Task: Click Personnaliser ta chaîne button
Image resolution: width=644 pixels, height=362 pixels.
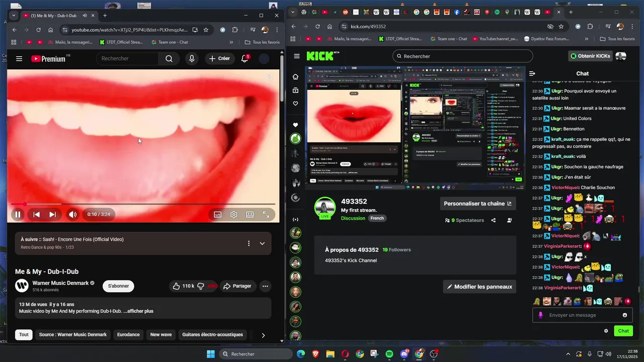Action: [x=478, y=204]
